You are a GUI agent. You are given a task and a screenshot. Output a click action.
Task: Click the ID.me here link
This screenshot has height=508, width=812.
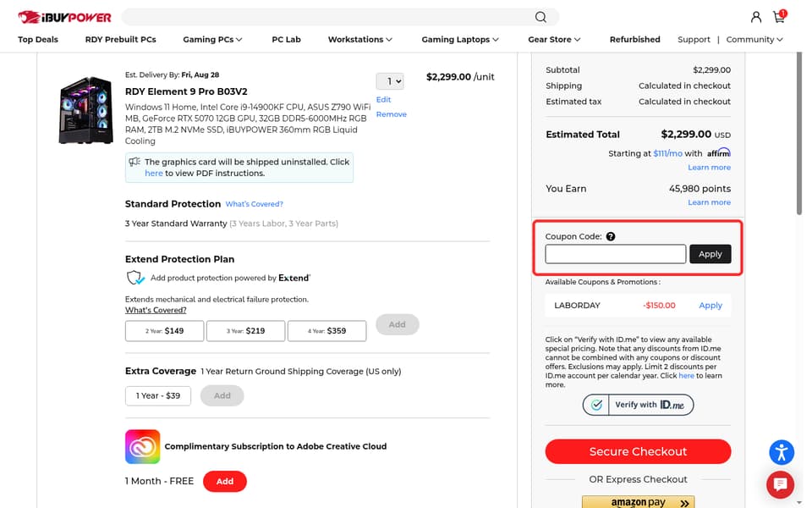pyautogui.click(x=686, y=376)
